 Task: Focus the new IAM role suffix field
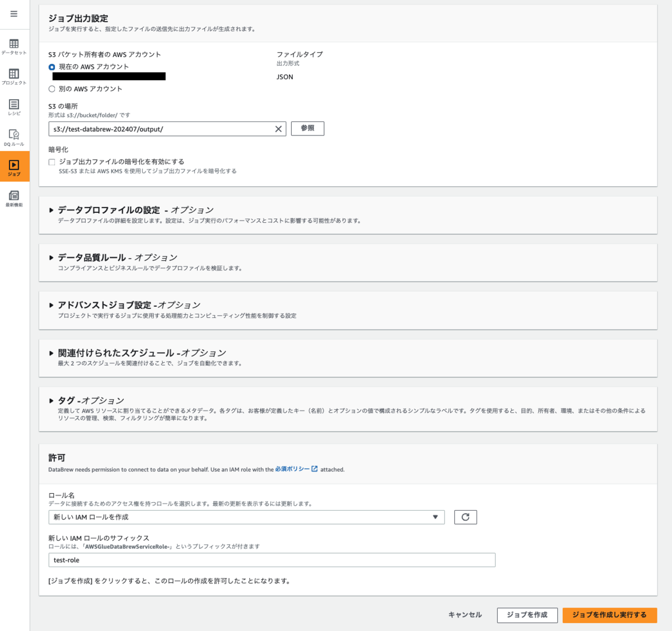click(x=272, y=560)
